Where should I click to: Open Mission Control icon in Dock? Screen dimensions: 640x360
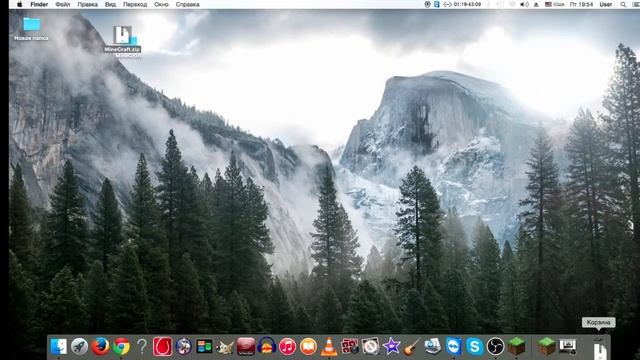204,347
